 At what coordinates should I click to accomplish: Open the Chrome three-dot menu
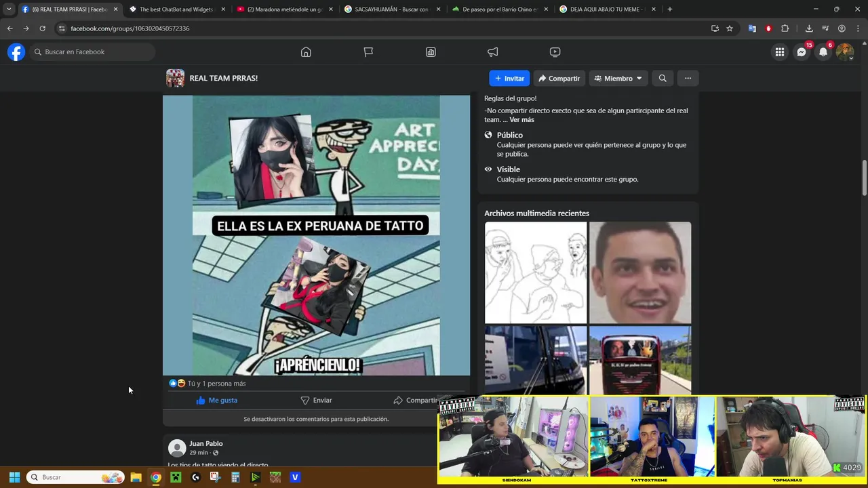[x=858, y=28]
